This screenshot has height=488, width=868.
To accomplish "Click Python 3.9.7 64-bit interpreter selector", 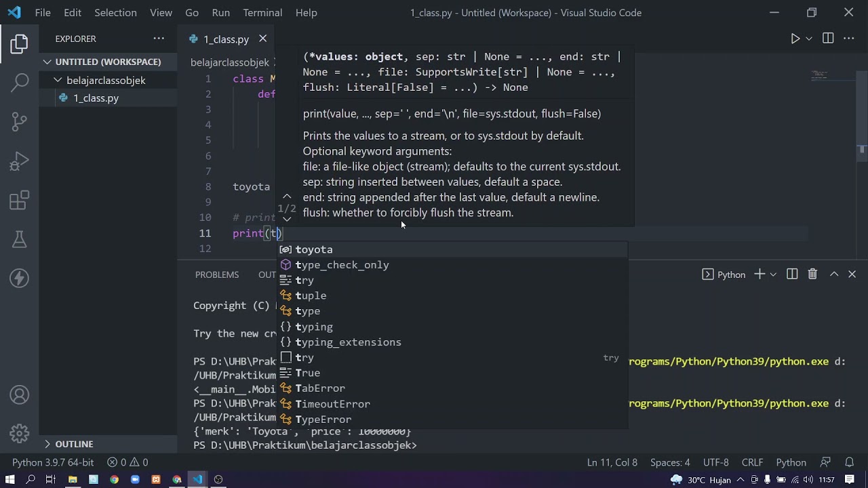I will pos(53,462).
